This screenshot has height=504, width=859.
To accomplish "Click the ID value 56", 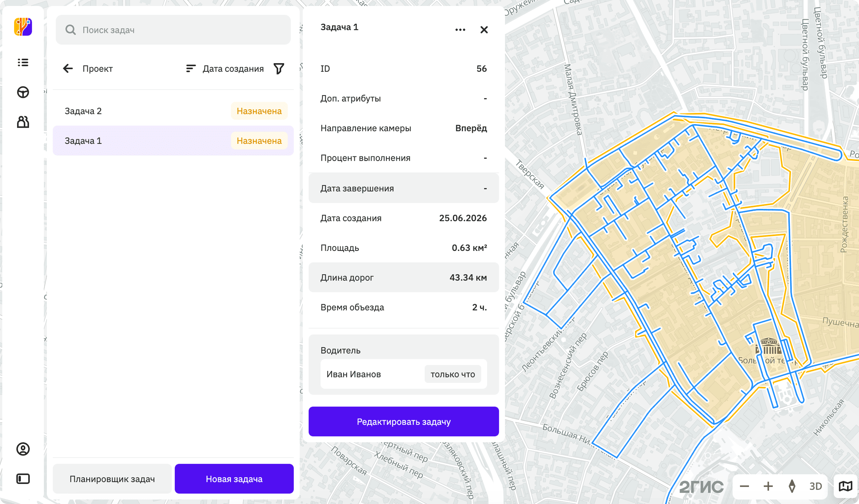I will click(x=482, y=68).
